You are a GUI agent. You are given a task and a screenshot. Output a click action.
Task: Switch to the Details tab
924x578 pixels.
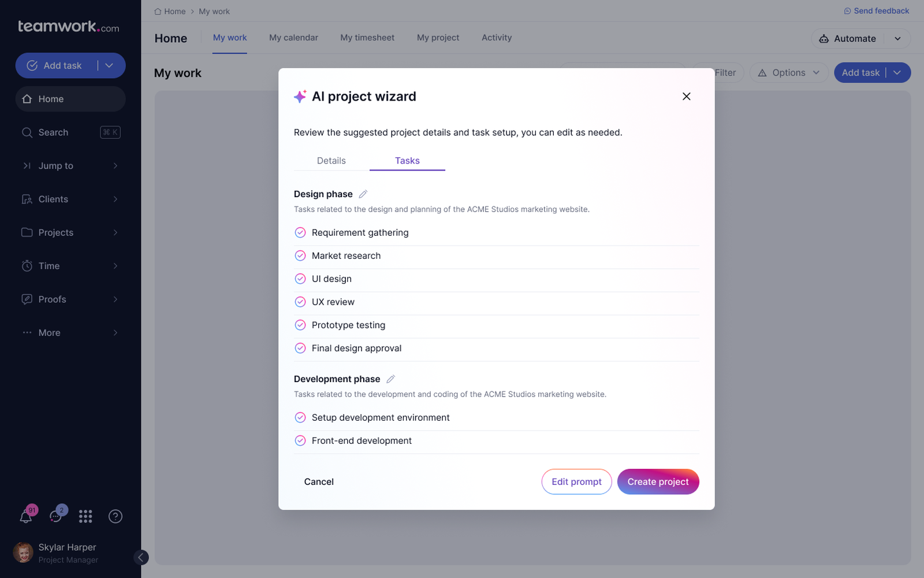click(331, 161)
